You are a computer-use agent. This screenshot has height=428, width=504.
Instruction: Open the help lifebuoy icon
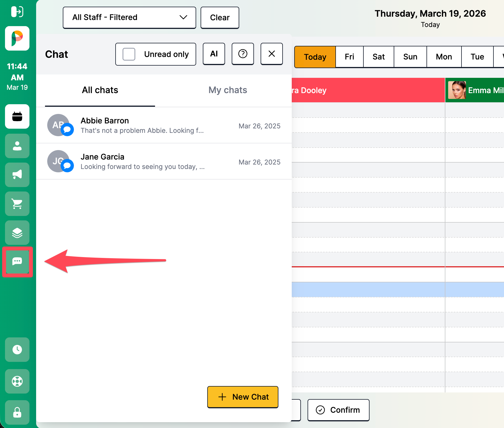coord(17,381)
